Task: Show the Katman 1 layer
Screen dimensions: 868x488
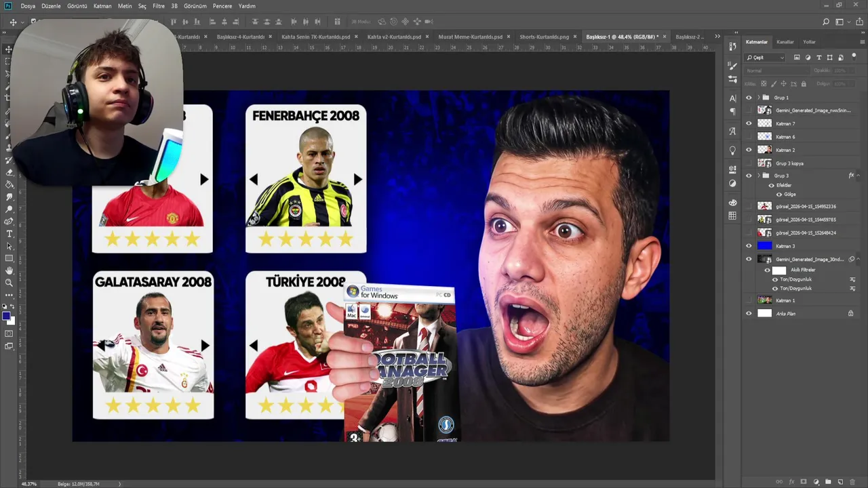Action: (749, 300)
